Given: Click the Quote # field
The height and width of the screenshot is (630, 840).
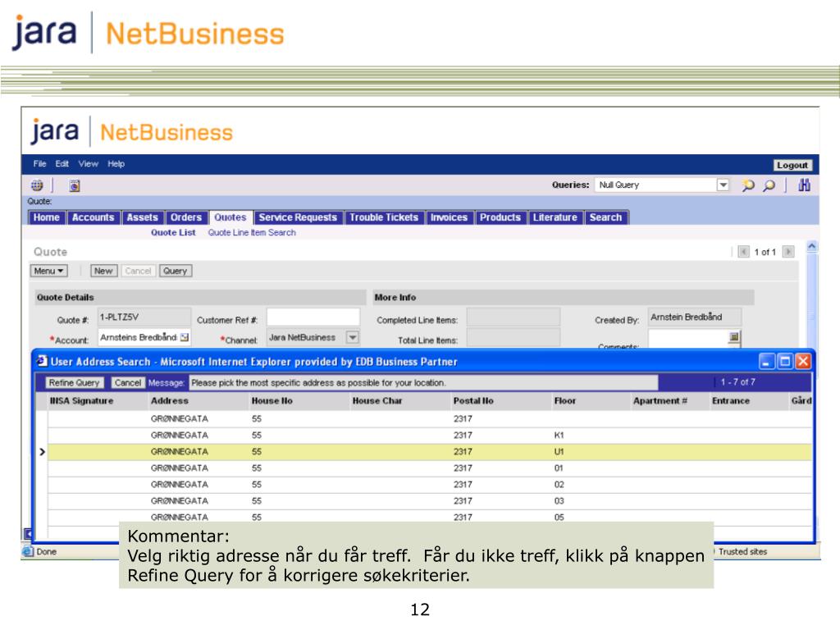Looking at the screenshot, I should tap(144, 317).
